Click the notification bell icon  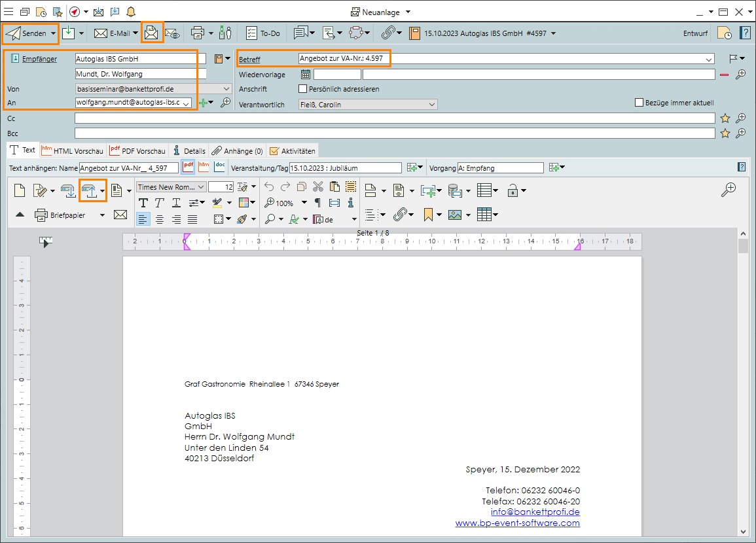pyautogui.click(x=131, y=12)
